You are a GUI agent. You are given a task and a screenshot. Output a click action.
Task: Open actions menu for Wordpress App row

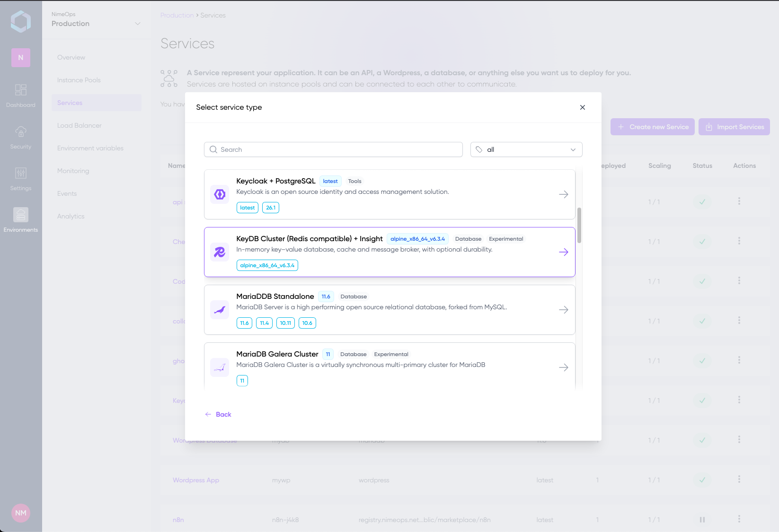[x=739, y=479]
